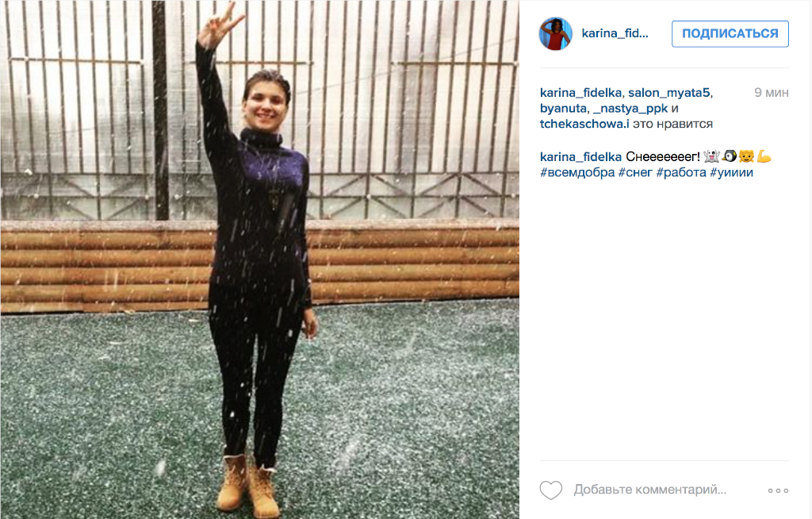The height and width of the screenshot is (519, 812).
Task: Open the #работа hashtag
Action: (681, 173)
